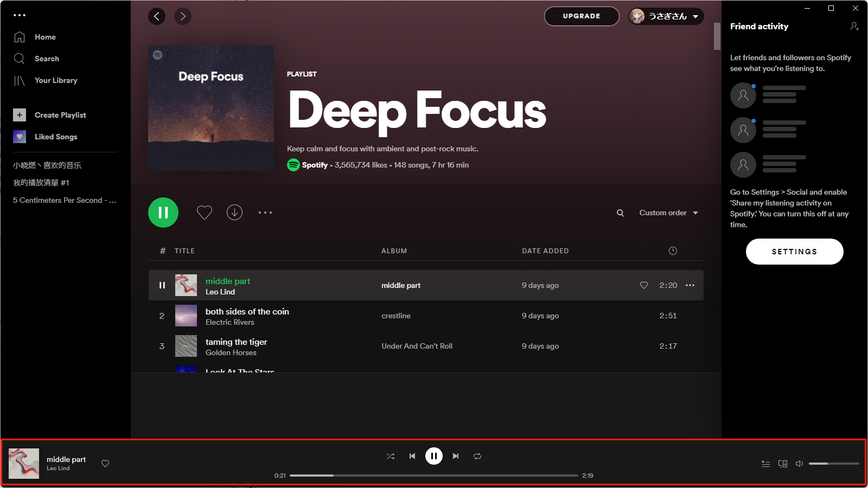This screenshot has width=868, height=488.
Task: Go back with the left arrow
Action: click(157, 16)
